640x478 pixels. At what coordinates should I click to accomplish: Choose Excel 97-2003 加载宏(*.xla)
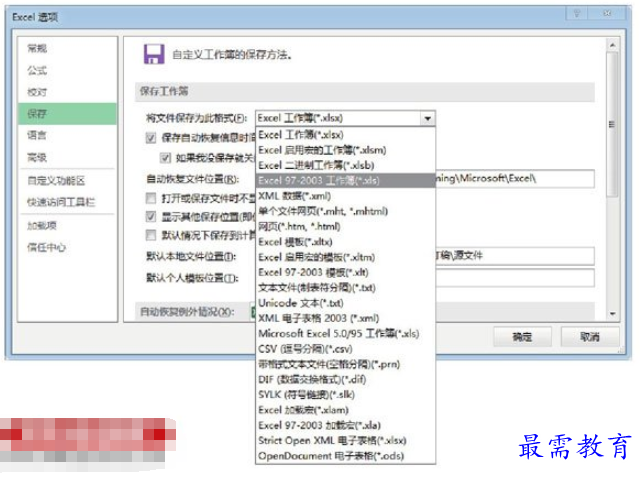click(x=345, y=425)
